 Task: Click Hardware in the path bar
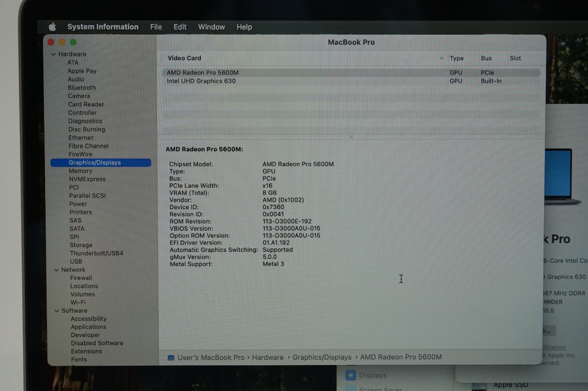[x=268, y=357]
